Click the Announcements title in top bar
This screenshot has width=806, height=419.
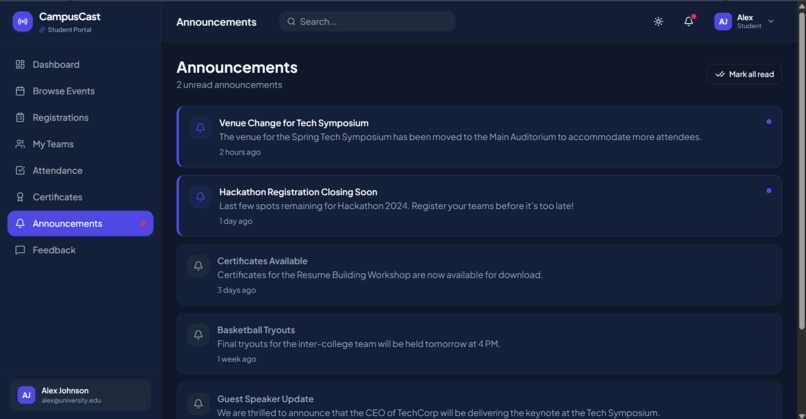[216, 22]
